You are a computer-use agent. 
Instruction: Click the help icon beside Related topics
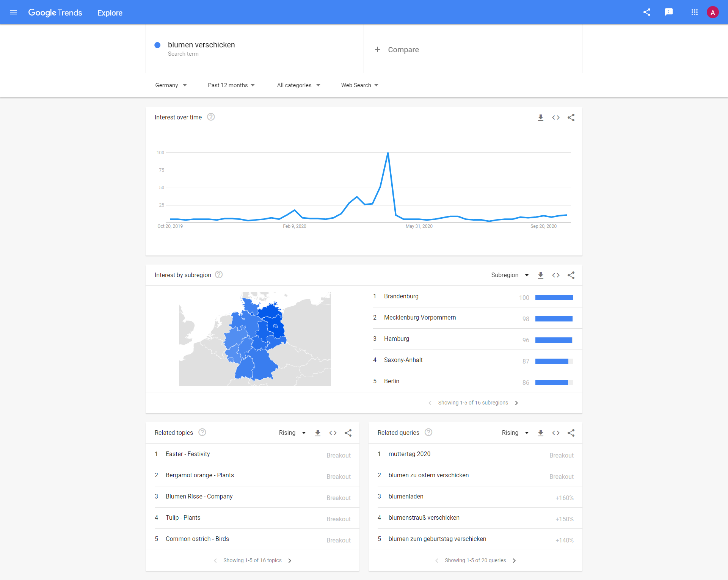tap(202, 433)
